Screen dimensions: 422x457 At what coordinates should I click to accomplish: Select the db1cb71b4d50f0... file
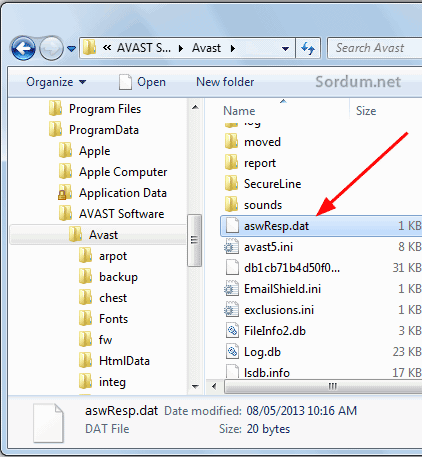coord(292,268)
